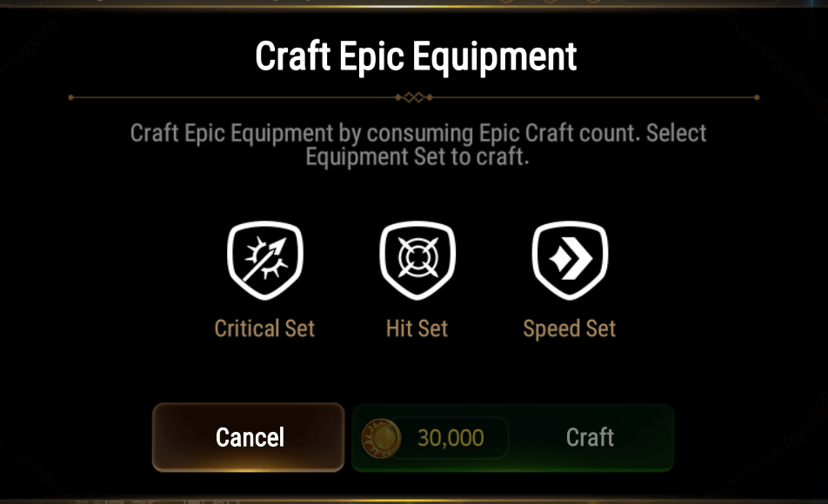Click the target reticle glyph in Hit shield

tap(417, 257)
